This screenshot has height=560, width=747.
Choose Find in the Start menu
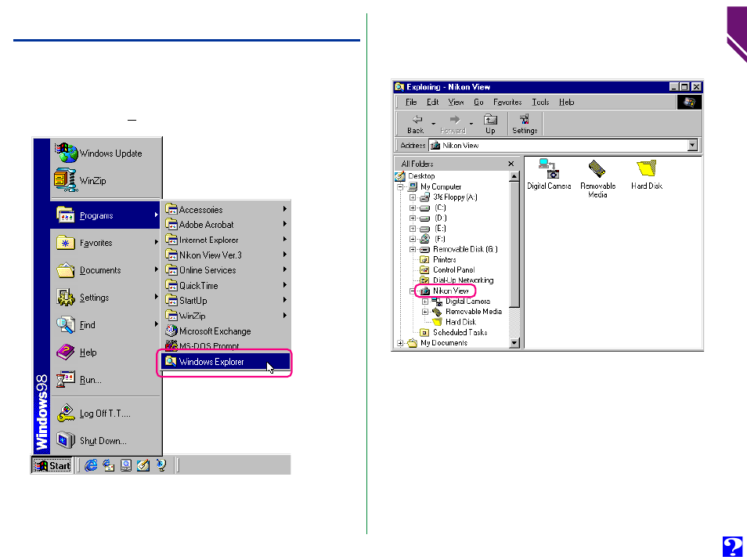pos(106,325)
